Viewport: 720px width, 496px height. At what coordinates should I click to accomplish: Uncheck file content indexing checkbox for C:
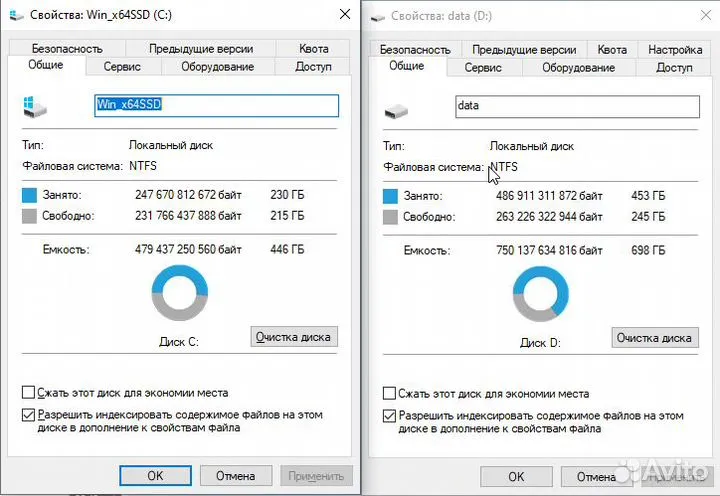(x=28, y=415)
